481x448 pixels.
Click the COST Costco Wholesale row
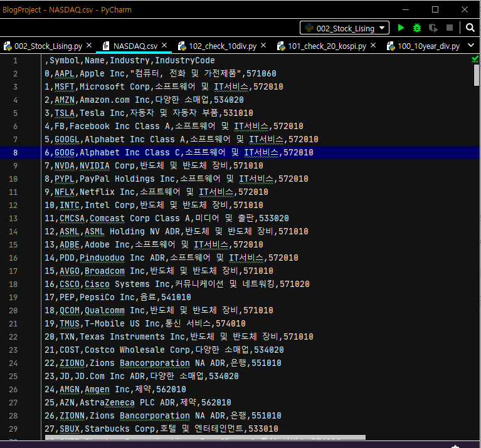(x=164, y=350)
